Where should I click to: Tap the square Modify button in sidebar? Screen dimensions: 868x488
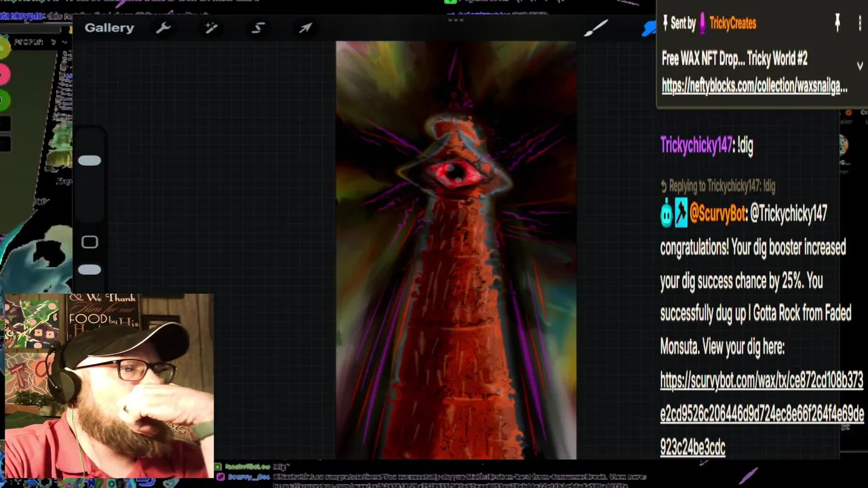pyautogui.click(x=90, y=243)
